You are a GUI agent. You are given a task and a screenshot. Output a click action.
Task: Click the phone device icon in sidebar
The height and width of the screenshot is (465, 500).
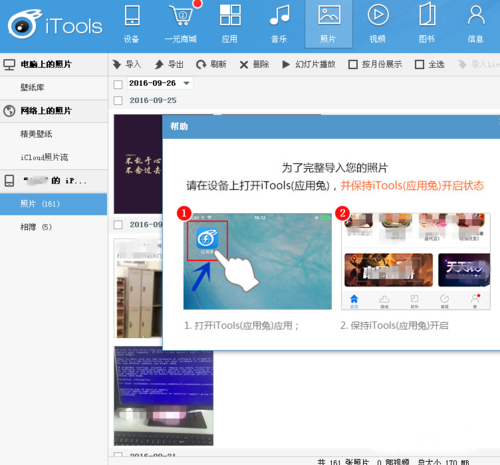click(9, 181)
